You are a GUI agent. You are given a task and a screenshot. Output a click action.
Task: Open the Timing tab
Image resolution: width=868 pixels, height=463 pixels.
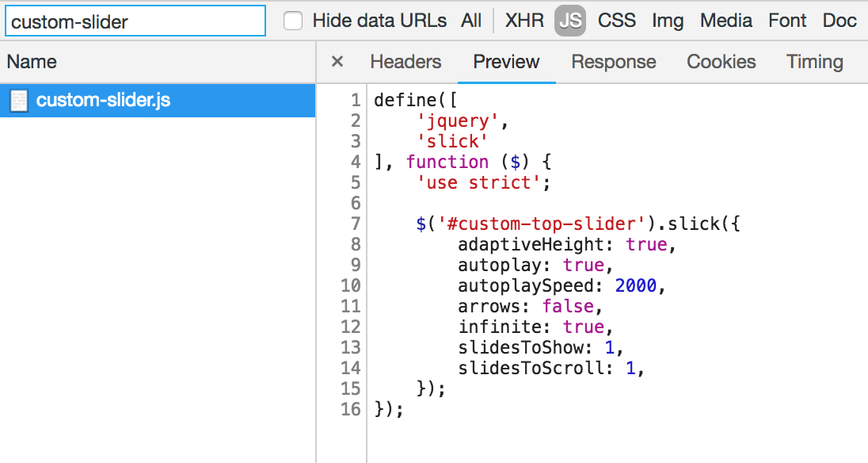(x=815, y=62)
